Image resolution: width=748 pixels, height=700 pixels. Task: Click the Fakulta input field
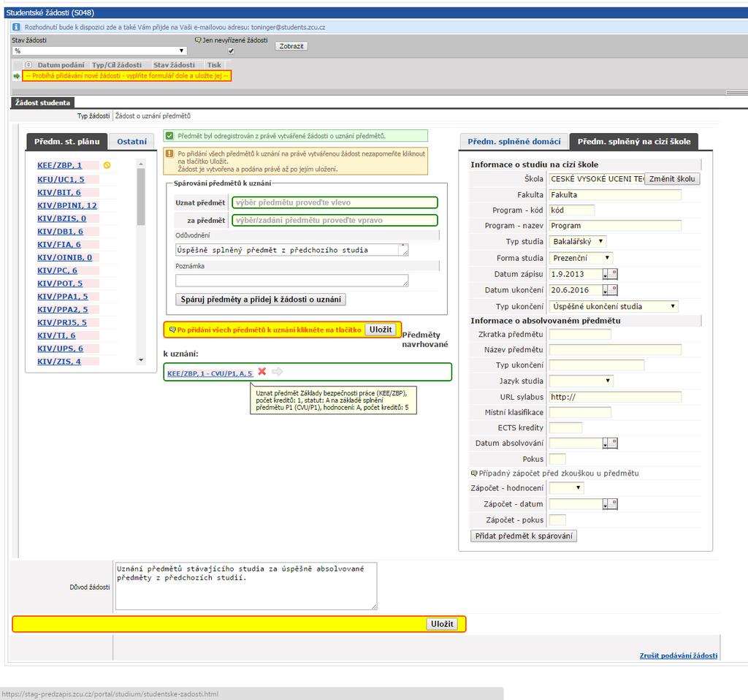coord(615,194)
